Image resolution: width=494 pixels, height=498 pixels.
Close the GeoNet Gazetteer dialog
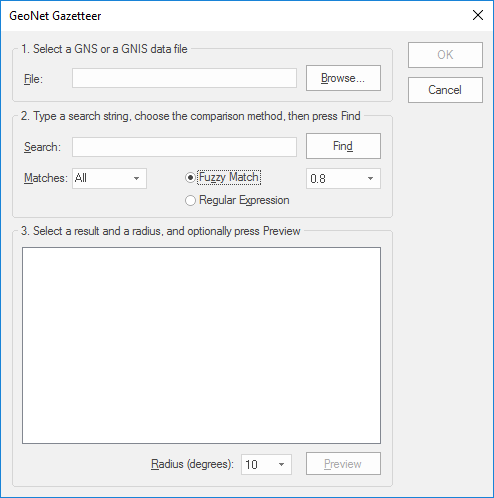pyautogui.click(x=478, y=15)
